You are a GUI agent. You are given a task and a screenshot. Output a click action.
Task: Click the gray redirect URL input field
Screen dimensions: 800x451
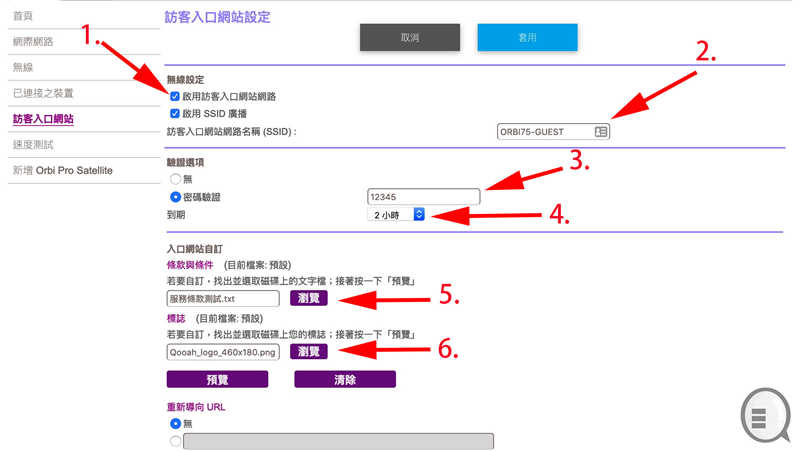(x=338, y=441)
